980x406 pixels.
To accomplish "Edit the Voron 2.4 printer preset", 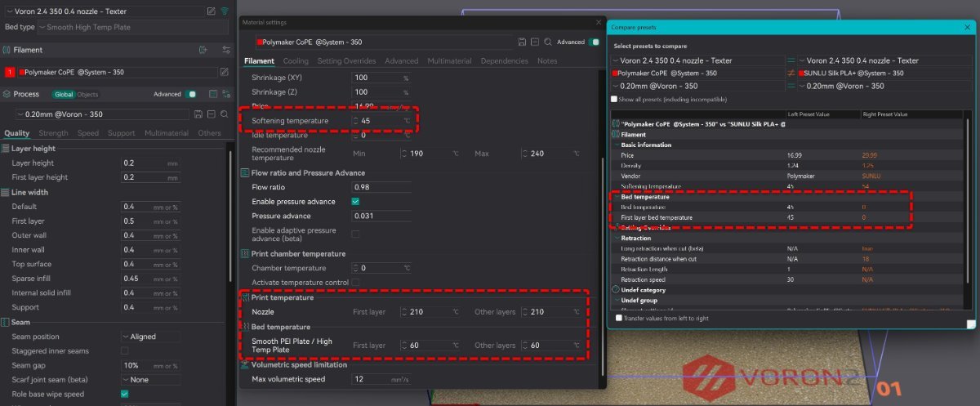I will 212,11.
